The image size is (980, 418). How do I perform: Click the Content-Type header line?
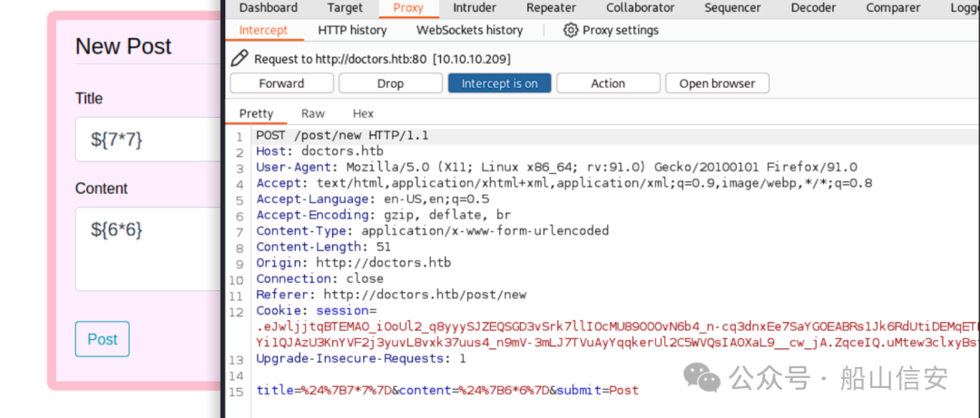click(433, 231)
